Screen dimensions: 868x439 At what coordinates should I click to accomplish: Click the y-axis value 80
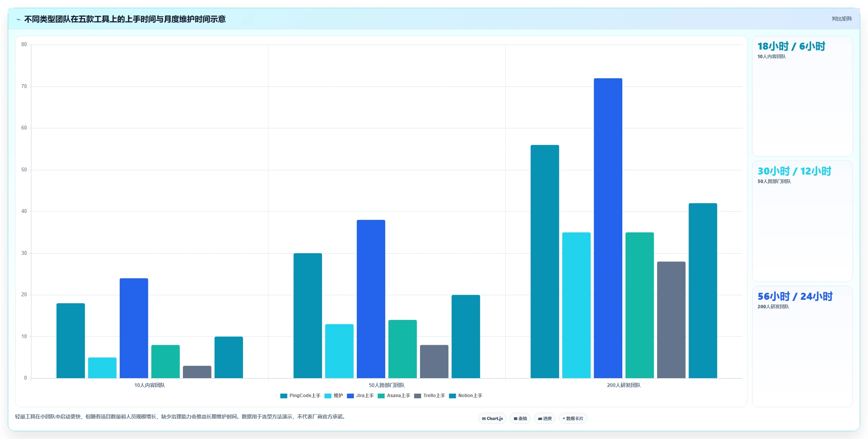24,45
